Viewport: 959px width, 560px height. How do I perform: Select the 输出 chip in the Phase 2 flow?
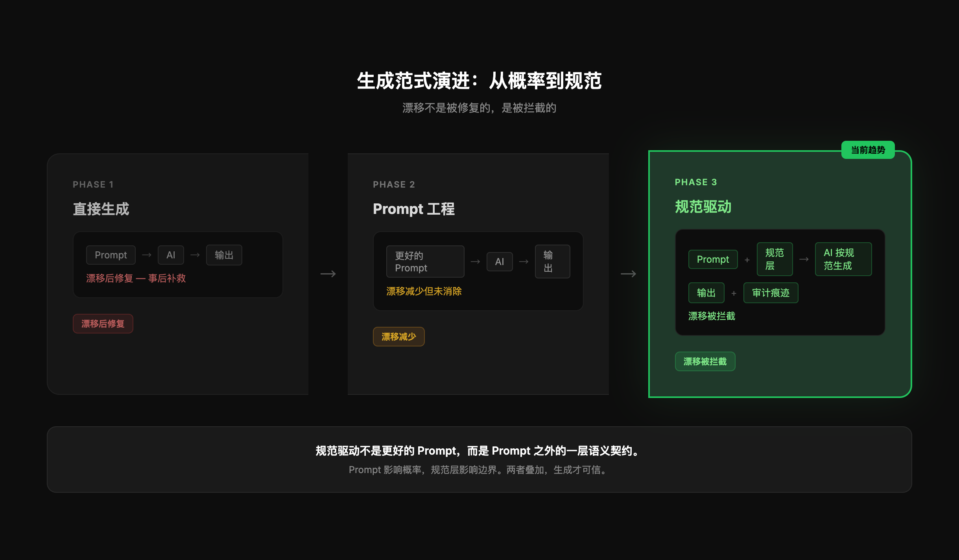tap(552, 262)
